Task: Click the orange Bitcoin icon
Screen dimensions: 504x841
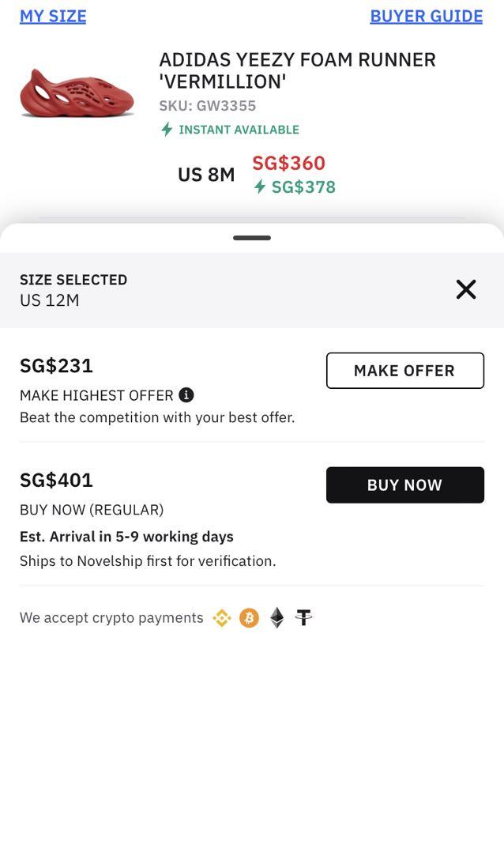Action: (x=249, y=618)
